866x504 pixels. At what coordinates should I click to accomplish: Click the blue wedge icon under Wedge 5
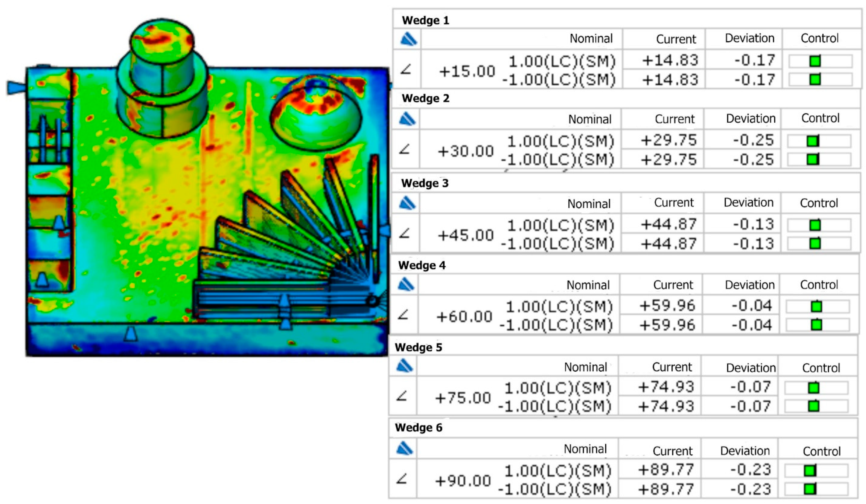click(x=404, y=366)
